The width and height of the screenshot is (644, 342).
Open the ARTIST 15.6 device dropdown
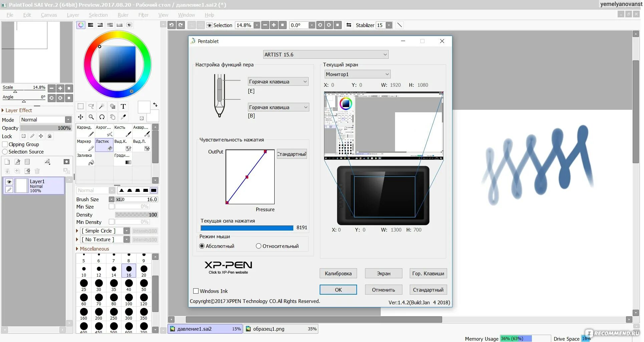[326, 54]
